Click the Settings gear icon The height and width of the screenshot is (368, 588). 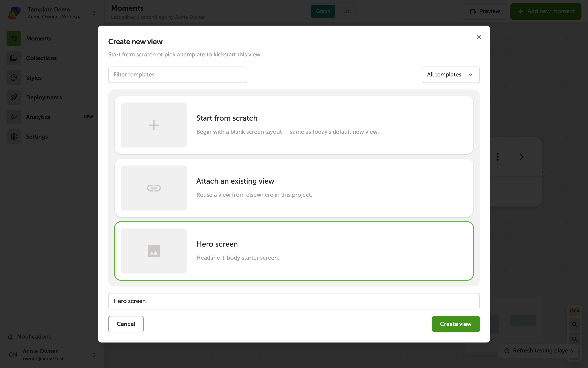(14, 137)
